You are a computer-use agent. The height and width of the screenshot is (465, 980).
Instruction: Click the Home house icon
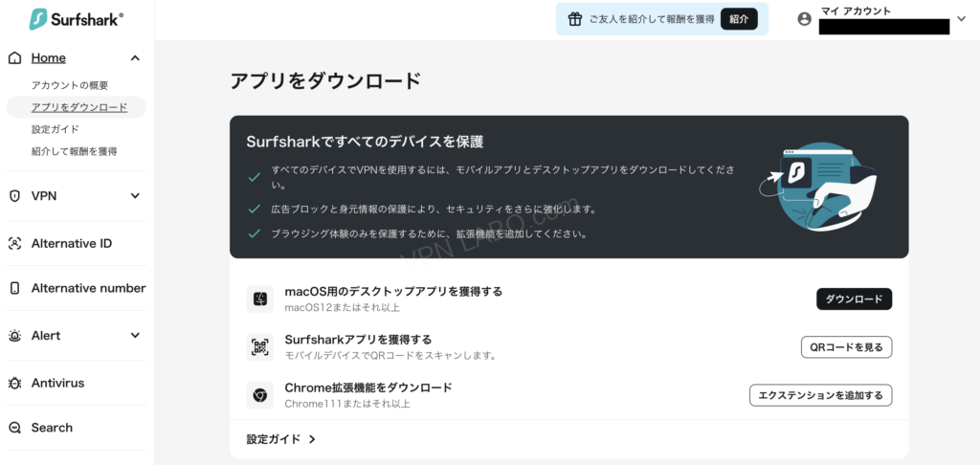pos(14,58)
